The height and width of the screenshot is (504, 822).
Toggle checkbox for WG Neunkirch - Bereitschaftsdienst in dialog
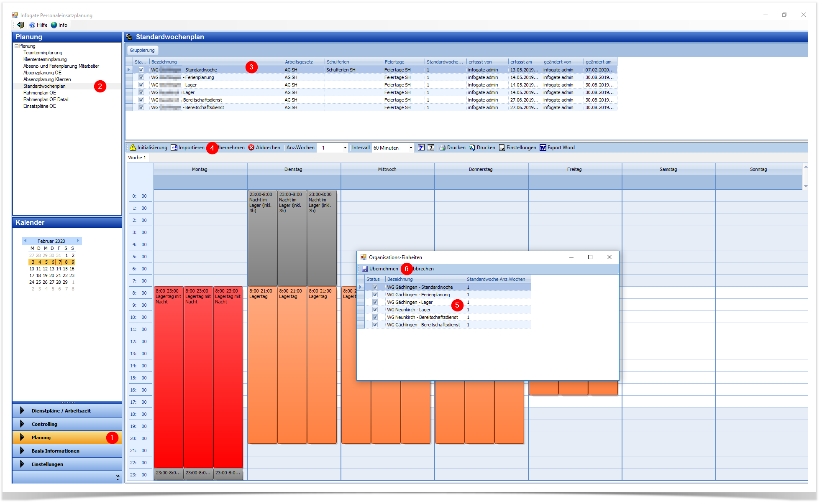pos(375,317)
